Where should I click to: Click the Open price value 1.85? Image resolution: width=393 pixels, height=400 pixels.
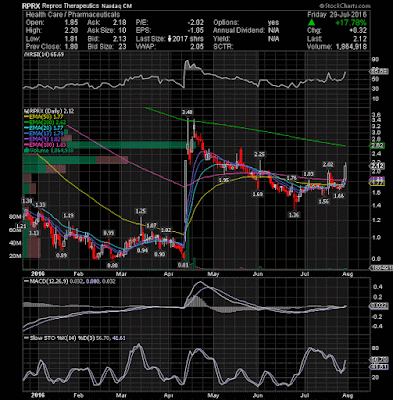pyautogui.click(x=72, y=23)
